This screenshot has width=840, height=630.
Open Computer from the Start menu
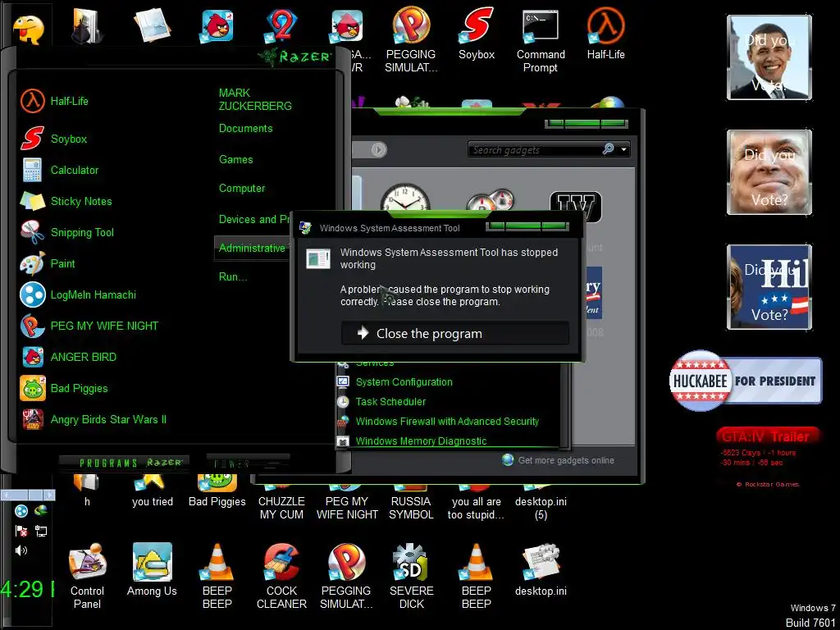[242, 189]
